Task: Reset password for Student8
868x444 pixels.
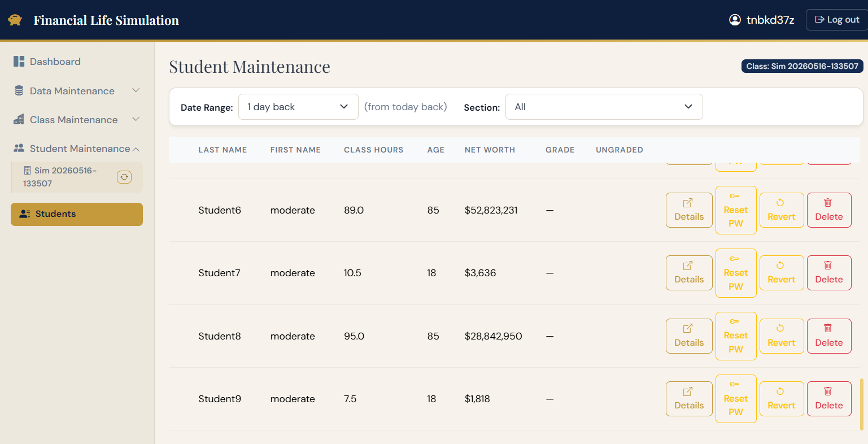Action: [736, 336]
